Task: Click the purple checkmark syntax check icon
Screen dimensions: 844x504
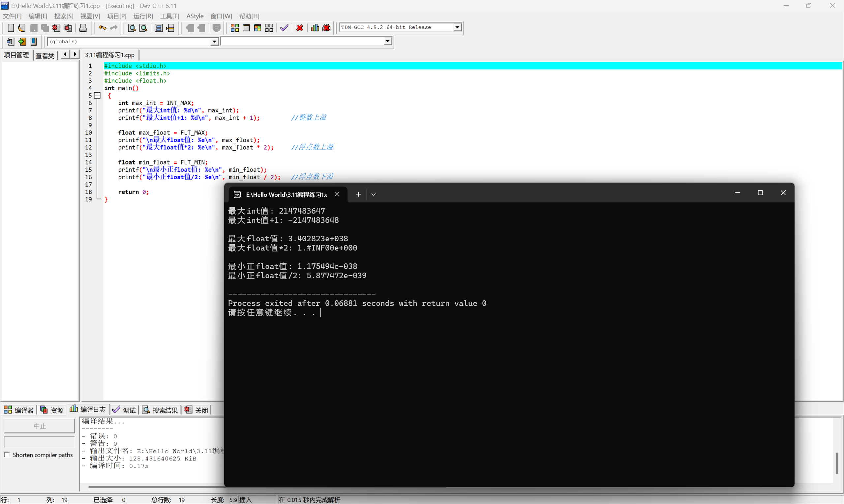Action: 284,28
